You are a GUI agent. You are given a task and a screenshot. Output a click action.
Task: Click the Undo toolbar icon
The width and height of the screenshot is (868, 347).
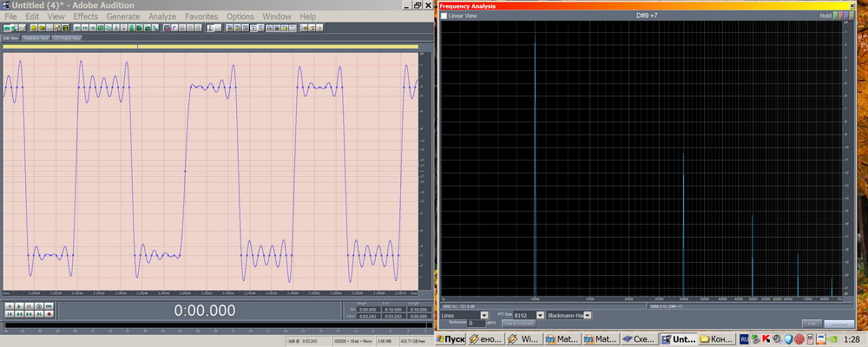pyautogui.click(x=77, y=28)
